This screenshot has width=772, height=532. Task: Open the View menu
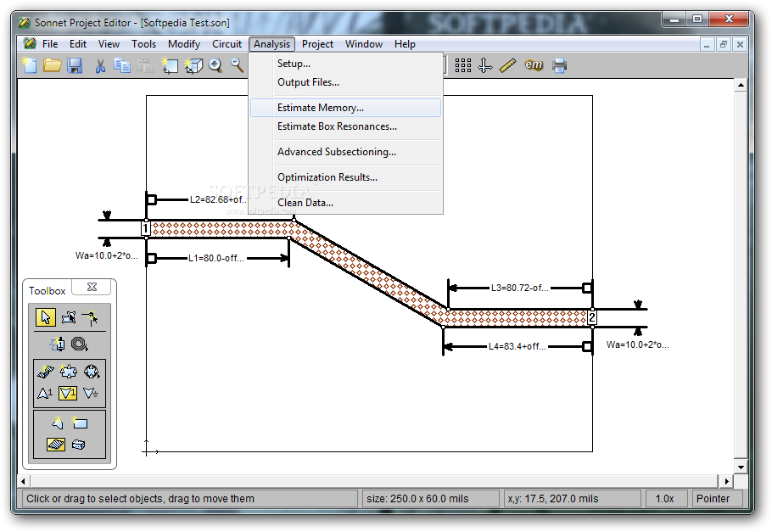pyautogui.click(x=109, y=44)
